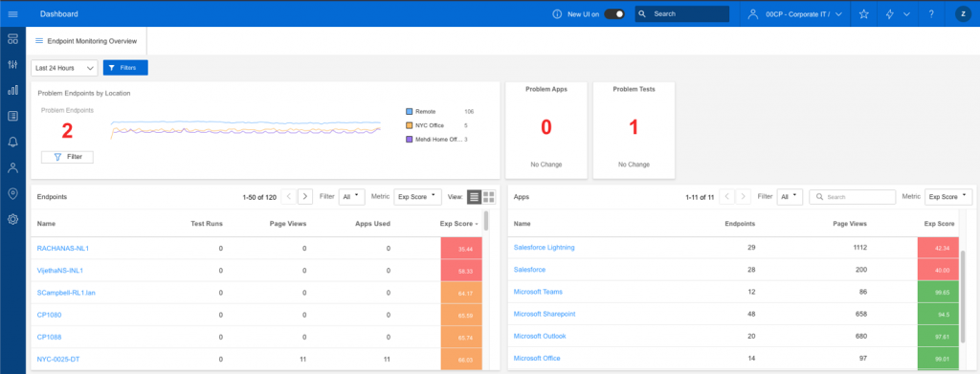The height and width of the screenshot is (374, 980).
Task: Click the account person icon in header
Action: tap(753, 13)
